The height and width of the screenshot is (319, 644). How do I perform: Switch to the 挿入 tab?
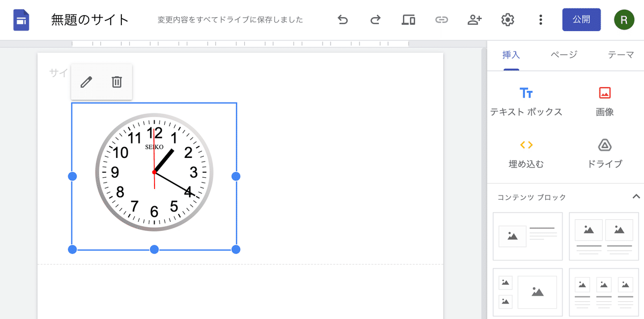pos(511,55)
